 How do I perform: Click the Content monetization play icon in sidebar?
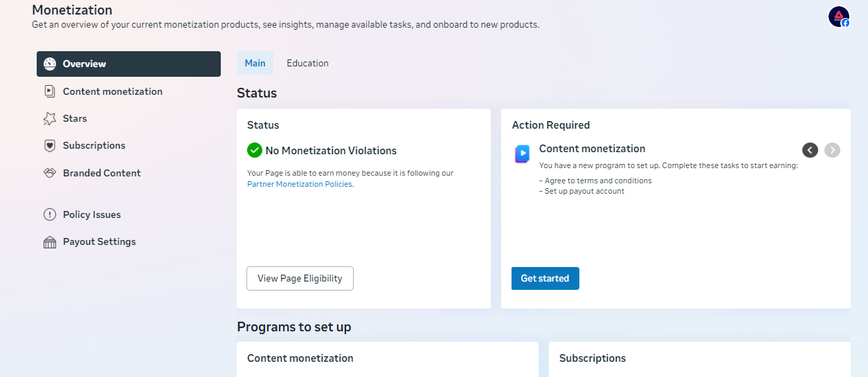(x=50, y=91)
